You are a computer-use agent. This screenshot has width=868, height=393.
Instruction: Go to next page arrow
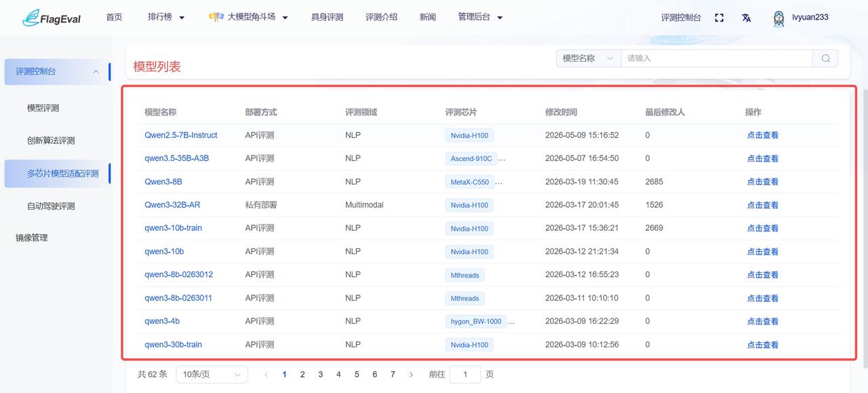point(411,375)
